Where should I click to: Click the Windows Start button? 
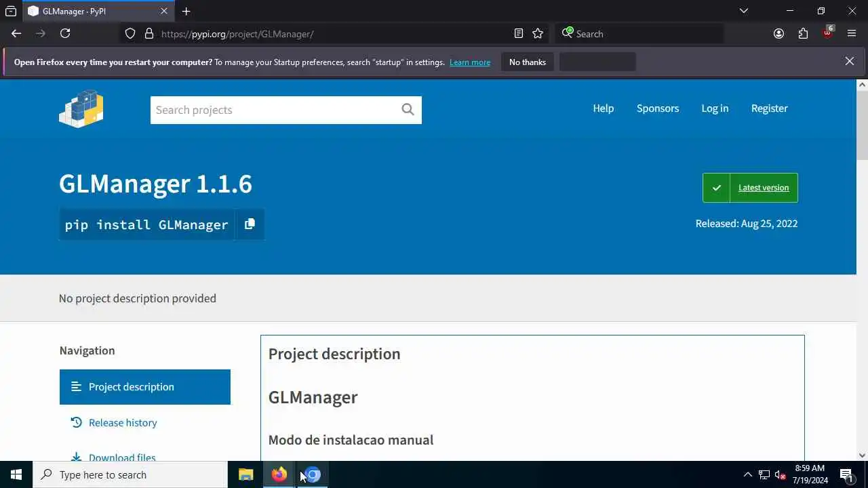(16, 474)
